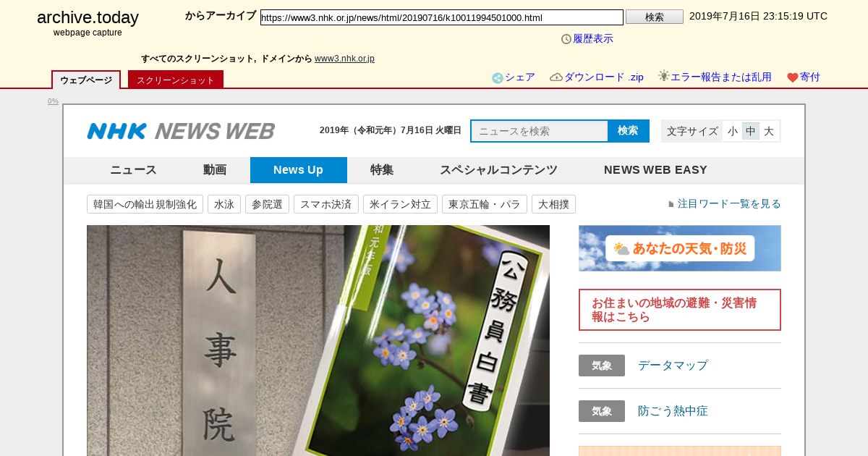This screenshot has height=456, width=868.
Task: Switch to the スクリーンショット tab
Action: [x=176, y=80]
